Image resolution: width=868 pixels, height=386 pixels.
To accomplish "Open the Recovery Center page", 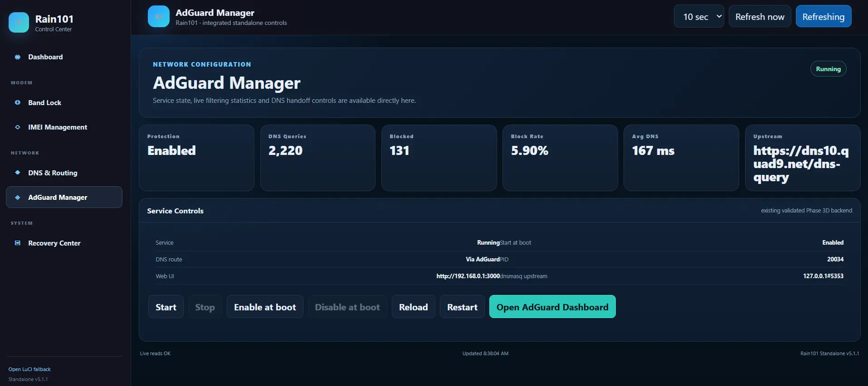I will click(64, 243).
